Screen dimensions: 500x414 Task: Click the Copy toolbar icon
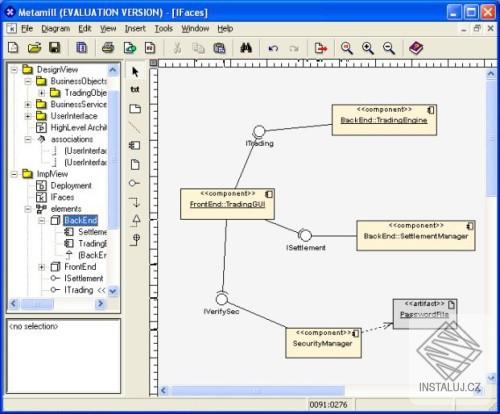pyautogui.click(x=198, y=48)
